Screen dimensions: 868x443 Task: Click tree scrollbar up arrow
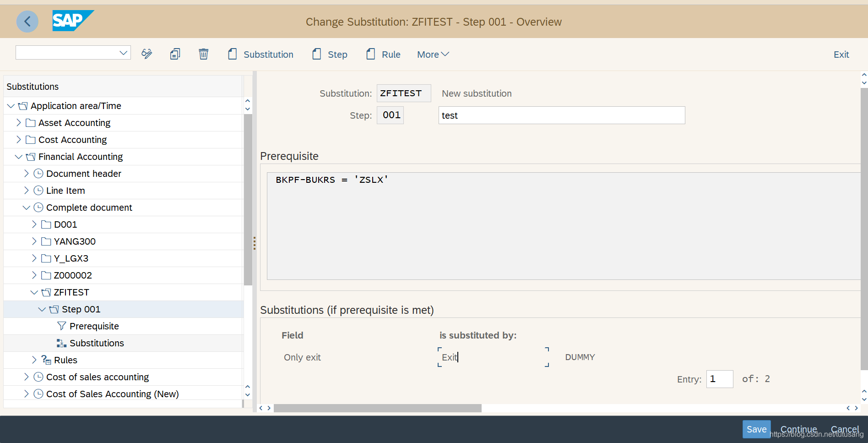(x=248, y=101)
